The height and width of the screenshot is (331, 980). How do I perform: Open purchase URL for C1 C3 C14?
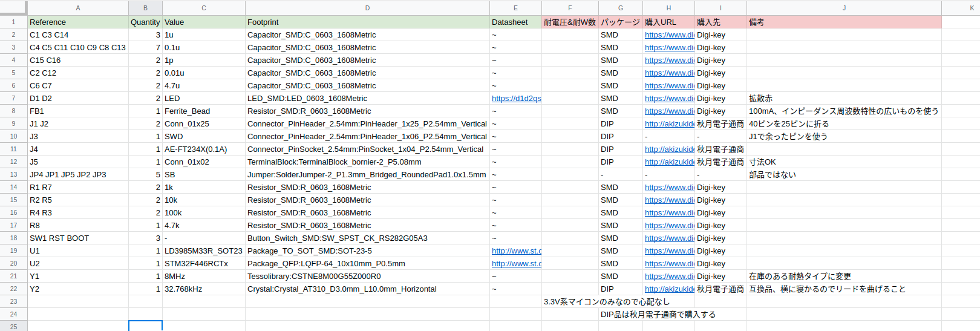pos(669,35)
